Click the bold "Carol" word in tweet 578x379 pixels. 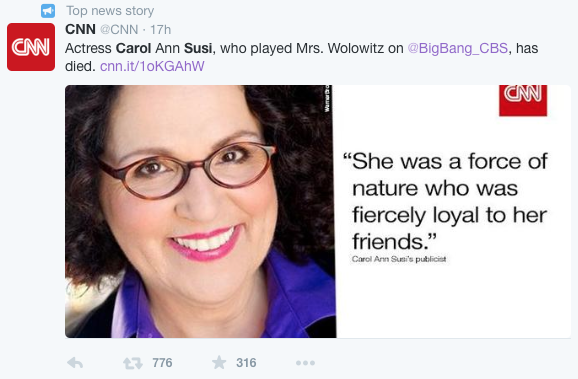pyautogui.click(x=133, y=48)
